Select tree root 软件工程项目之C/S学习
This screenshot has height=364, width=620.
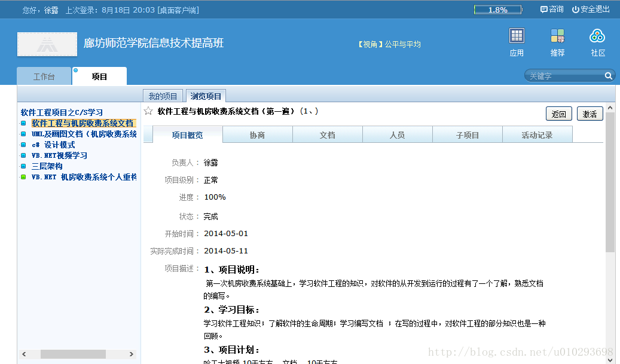pyautogui.click(x=62, y=112)
